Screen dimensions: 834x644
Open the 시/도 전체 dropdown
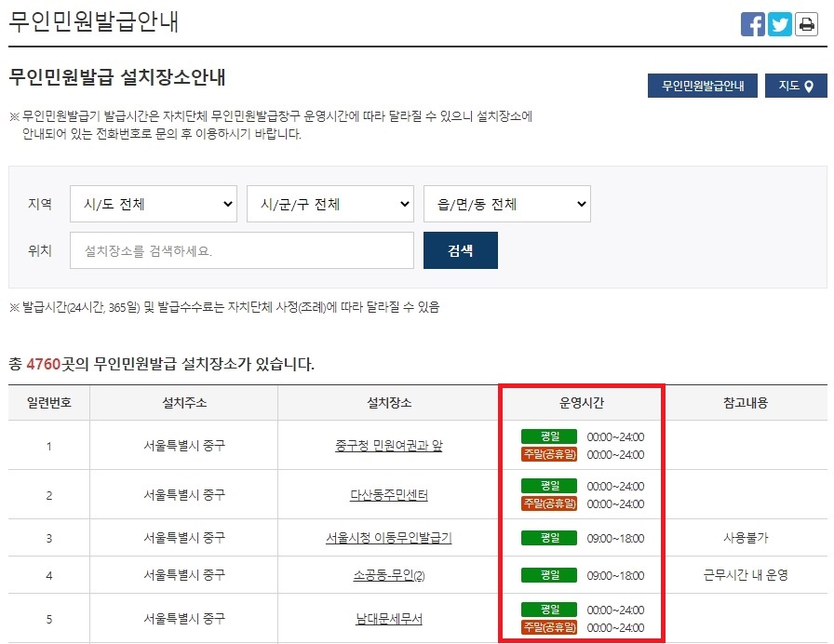tap(154, 204)
